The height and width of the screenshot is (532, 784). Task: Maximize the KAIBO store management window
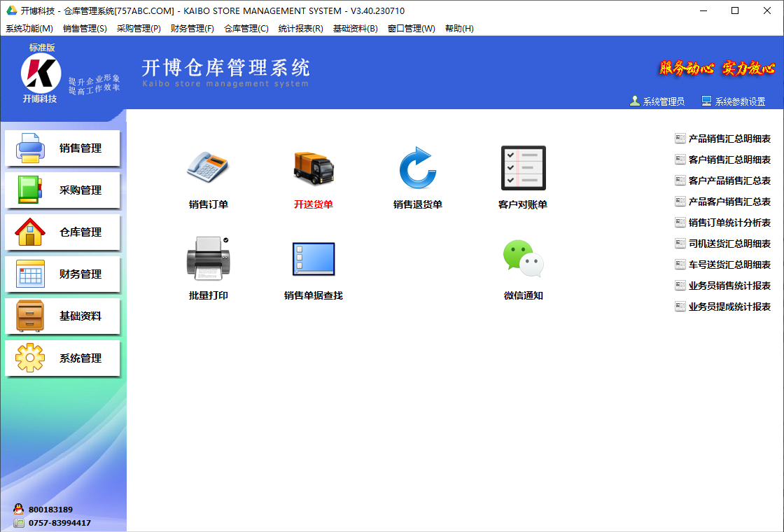click(x=735, y=10)
